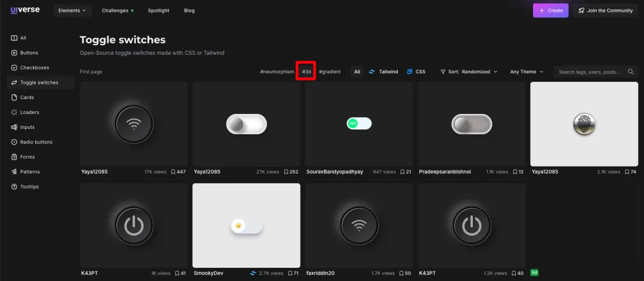
Task: Open the Spotlight page
Action: click(x=159, y=11)
